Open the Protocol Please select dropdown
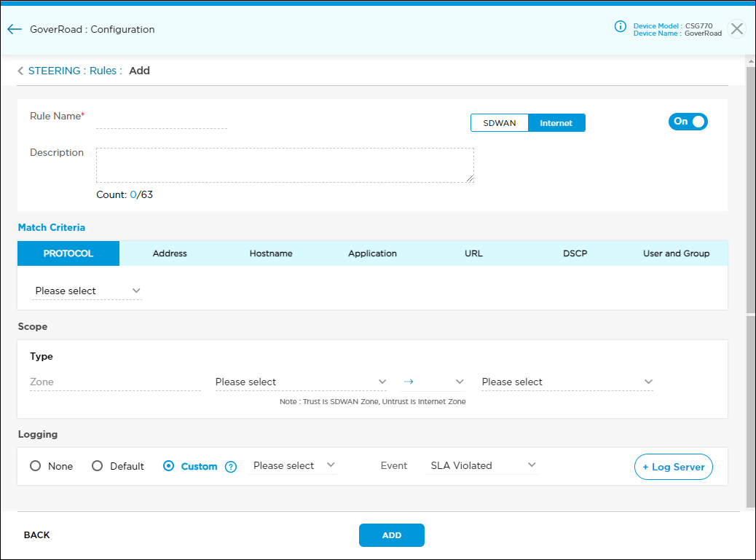This screenshot has width=756, height=560. [x=87, y=291]
